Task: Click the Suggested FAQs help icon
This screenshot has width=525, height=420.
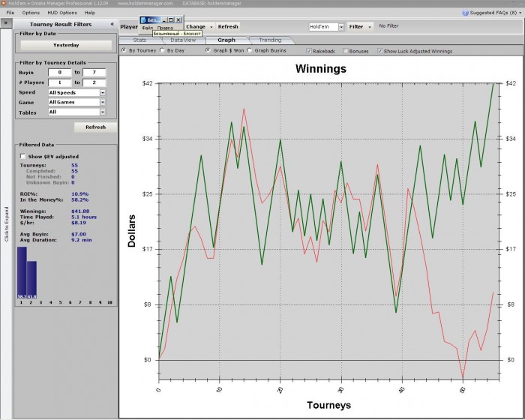Action: [x=465, y=13]
